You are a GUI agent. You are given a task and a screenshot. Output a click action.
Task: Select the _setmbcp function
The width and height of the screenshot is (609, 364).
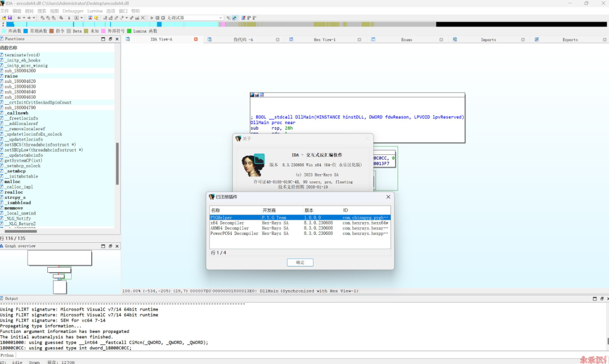pyautogui.click(x=57, y=171)
